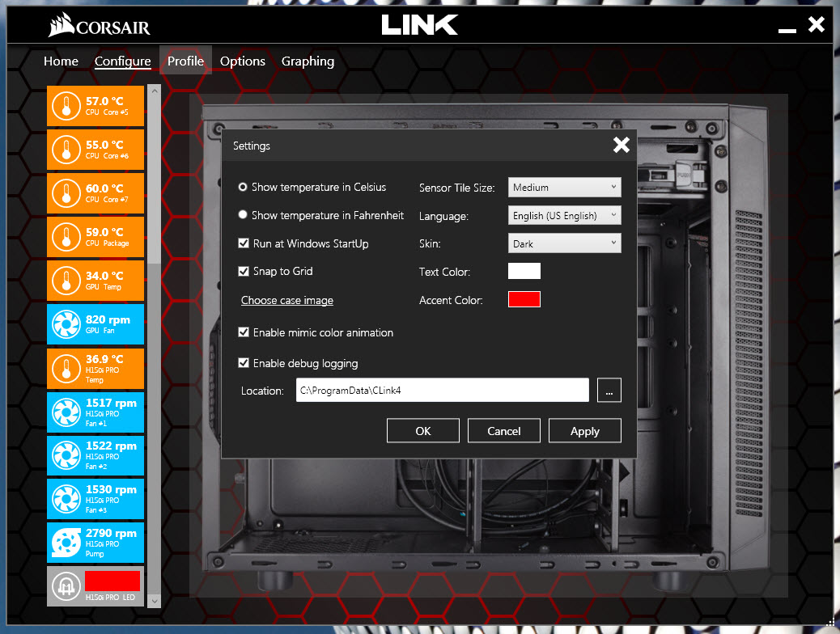The image size is (840, 634).
Task: Click the 34.0 °C GPU reading
Action: click(x=104, y=276)
